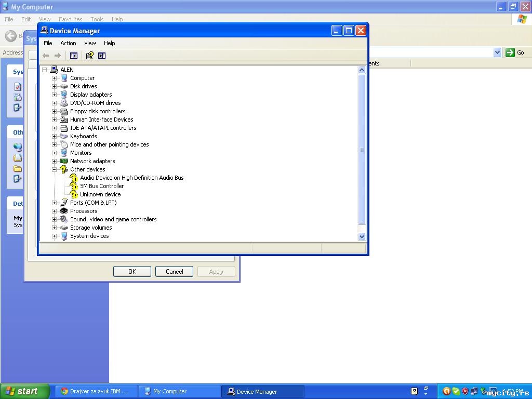Open Device Manager File menu
532x399 pixels.
tap(48, 43)
